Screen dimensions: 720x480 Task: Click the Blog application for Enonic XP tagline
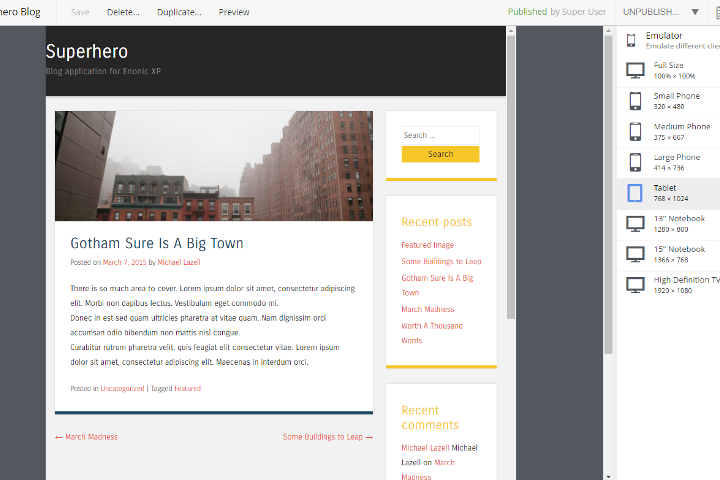103,72
